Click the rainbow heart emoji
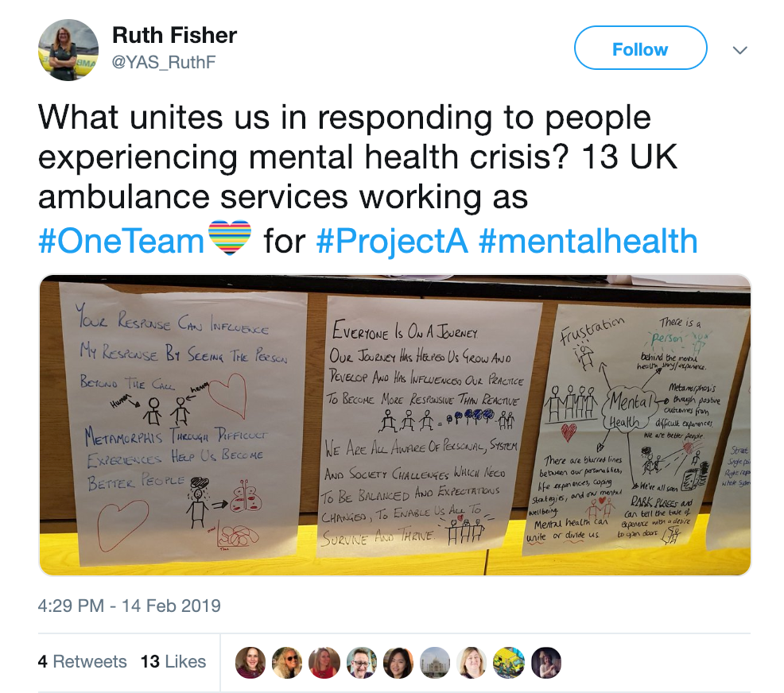The image size is (784, 693). point(230,238)
